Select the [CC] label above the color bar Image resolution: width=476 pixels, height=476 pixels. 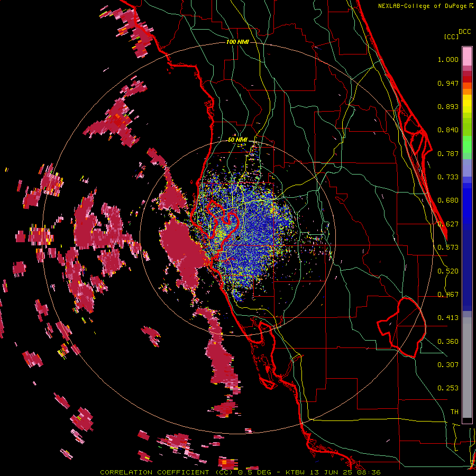[451, 36]
